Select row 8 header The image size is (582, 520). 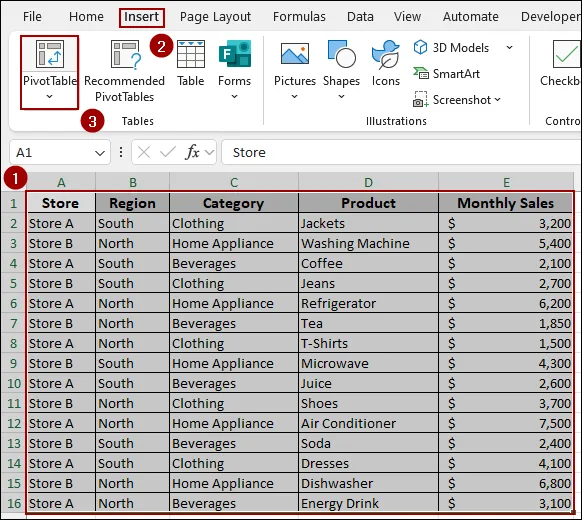coord(14,343)
